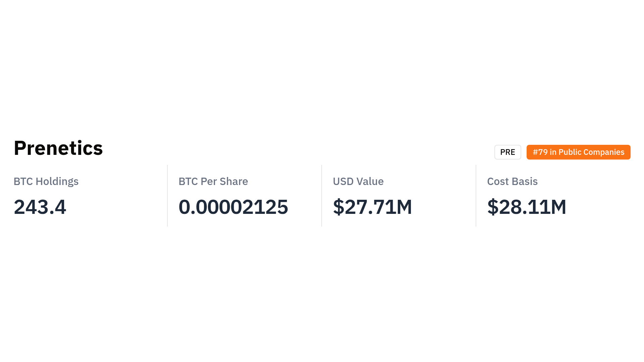The width and height of the screenshot is (644, 362).
Task: Click the dollar sign in the Cost Basis figure
Action: click(493, 207)
